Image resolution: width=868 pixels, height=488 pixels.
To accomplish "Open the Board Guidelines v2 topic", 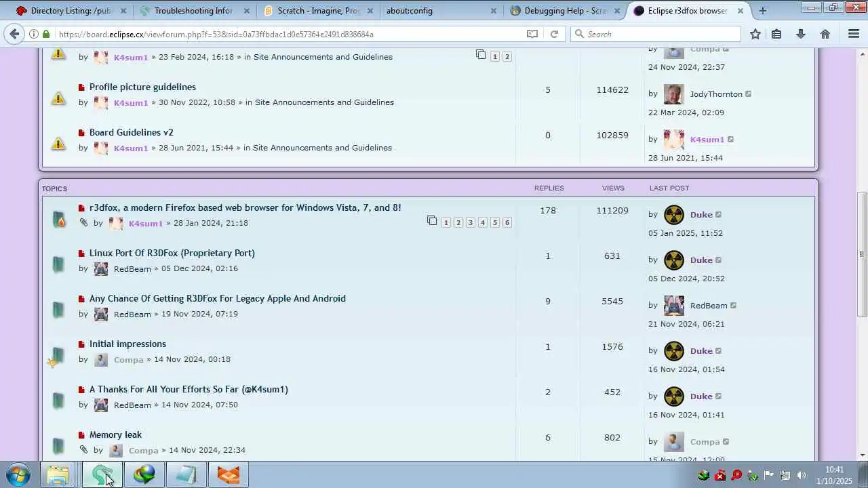I will coord(132,132).
